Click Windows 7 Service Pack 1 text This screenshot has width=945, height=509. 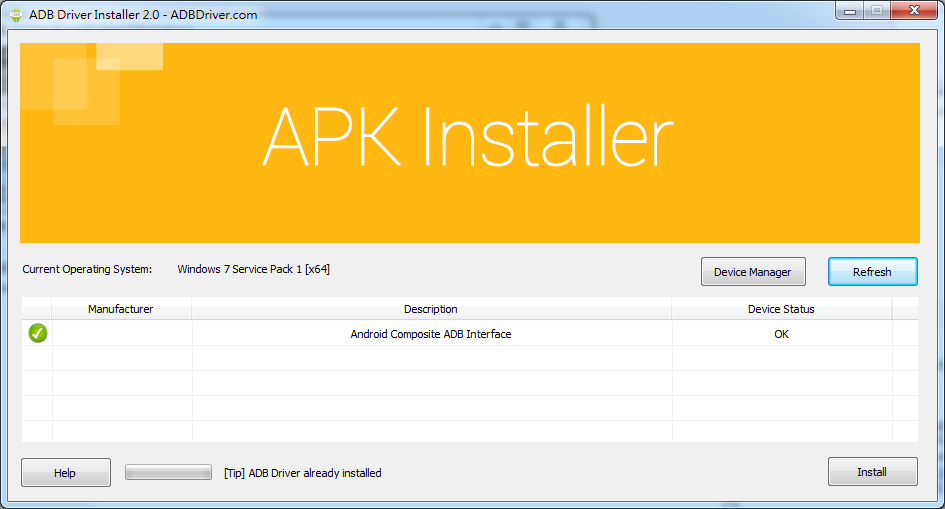pyautogui.click(x=253, y=269)
